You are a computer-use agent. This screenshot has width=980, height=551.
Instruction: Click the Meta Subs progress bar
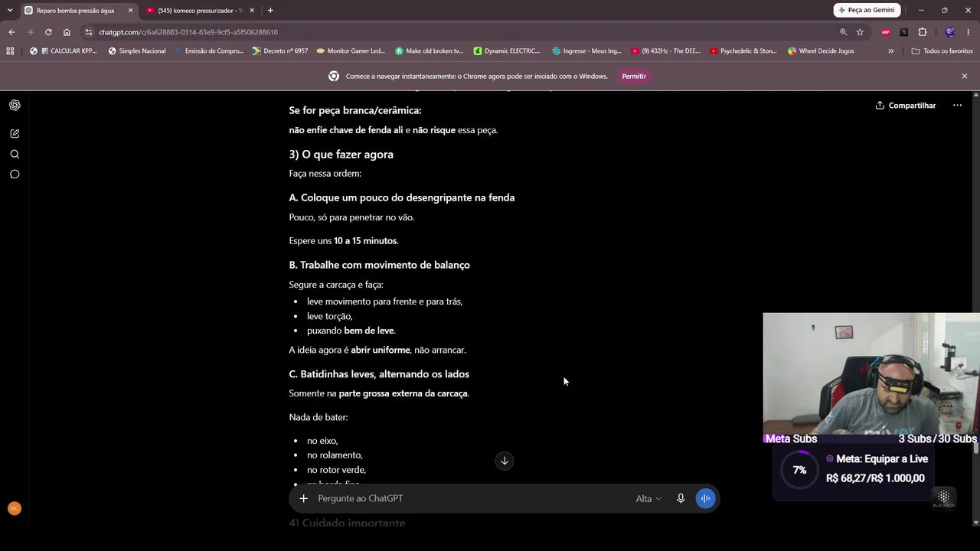coord(871,439)
